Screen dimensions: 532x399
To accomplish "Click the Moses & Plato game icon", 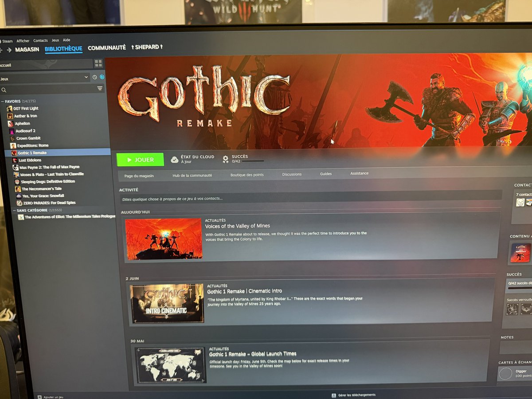I will 16,175.
